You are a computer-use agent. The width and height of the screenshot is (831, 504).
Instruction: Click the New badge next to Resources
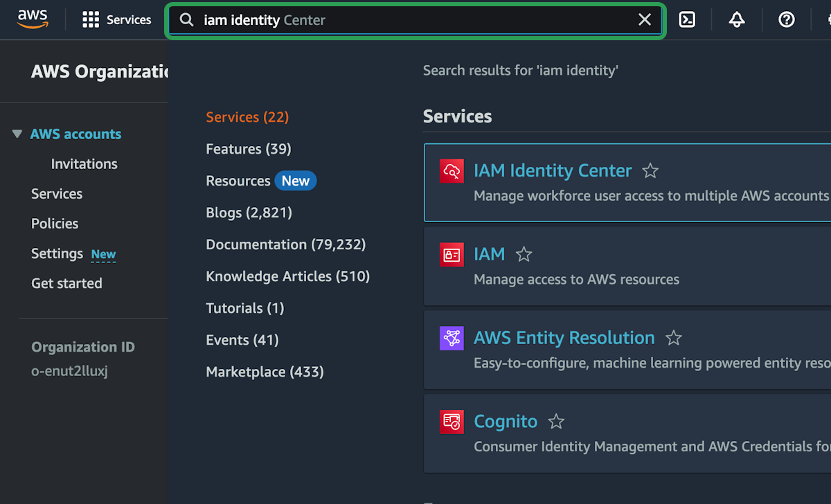tap(296, 181)
